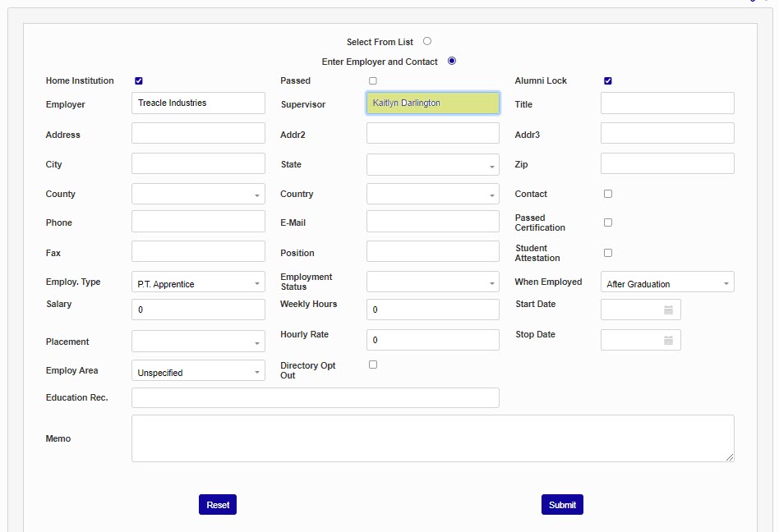Image resolution: width=779 pixels, height=532 pixels.
Task: Click into the Memo text area
Action: point(432,438)
